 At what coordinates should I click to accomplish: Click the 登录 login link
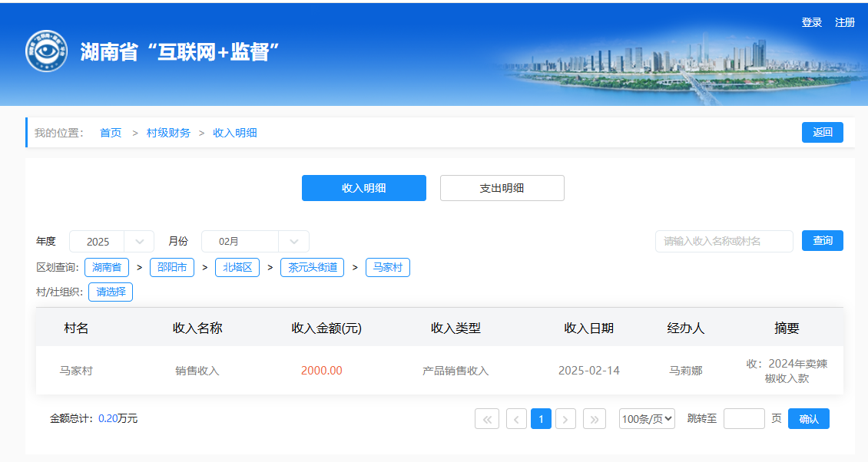tap(812, 22)
